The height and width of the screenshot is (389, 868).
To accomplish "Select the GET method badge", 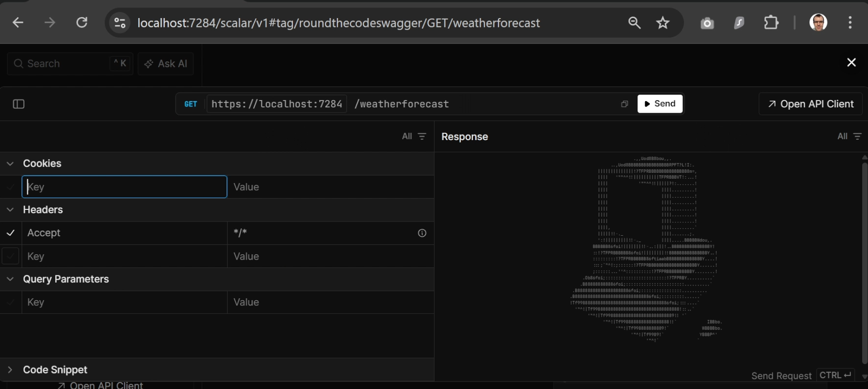I will 191,104.
